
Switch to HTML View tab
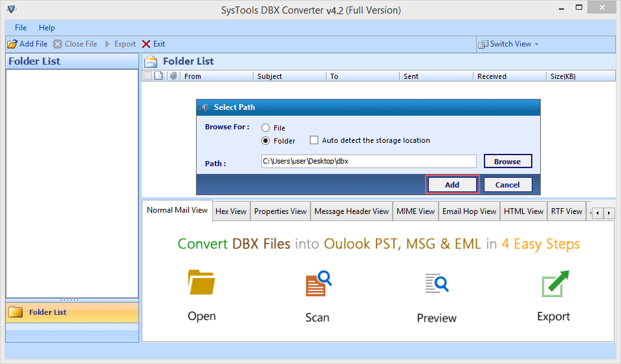click(523, 211)
